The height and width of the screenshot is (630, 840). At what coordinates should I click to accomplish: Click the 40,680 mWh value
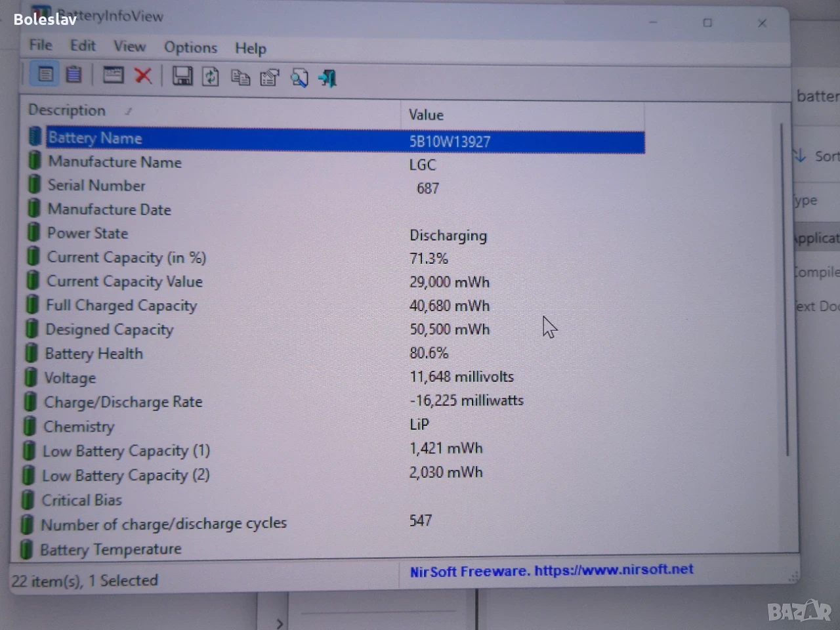[450, 306]
